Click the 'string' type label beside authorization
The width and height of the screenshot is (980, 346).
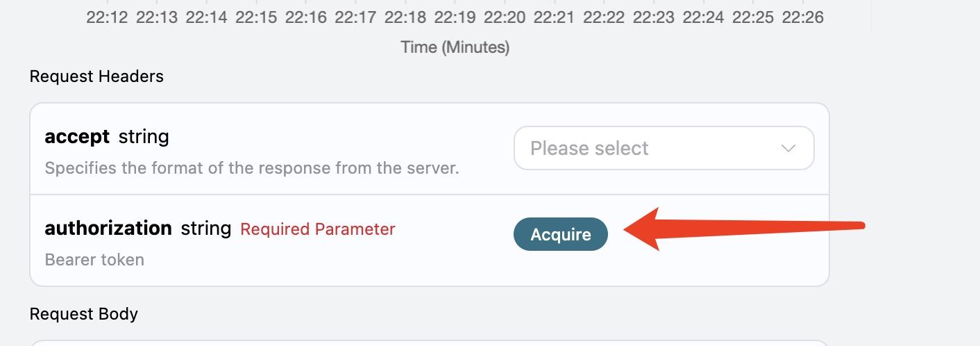click(206, 228)
